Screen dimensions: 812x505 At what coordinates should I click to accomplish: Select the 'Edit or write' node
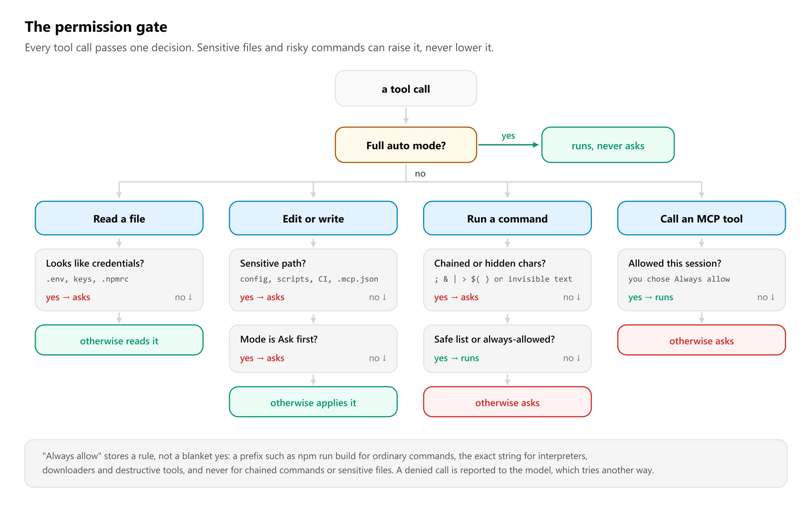click(x=313, y=218)
